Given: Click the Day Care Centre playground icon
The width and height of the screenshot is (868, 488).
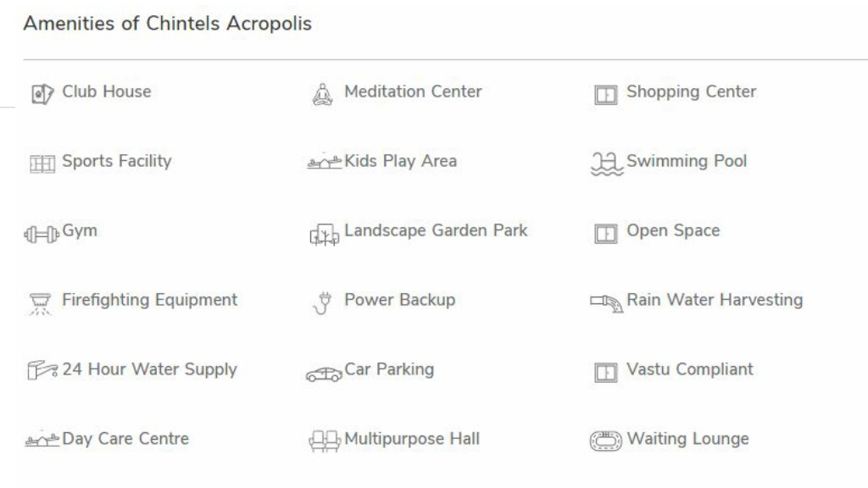Looking at the screenshot, I should pyautogui.click(x=42, y=441).
